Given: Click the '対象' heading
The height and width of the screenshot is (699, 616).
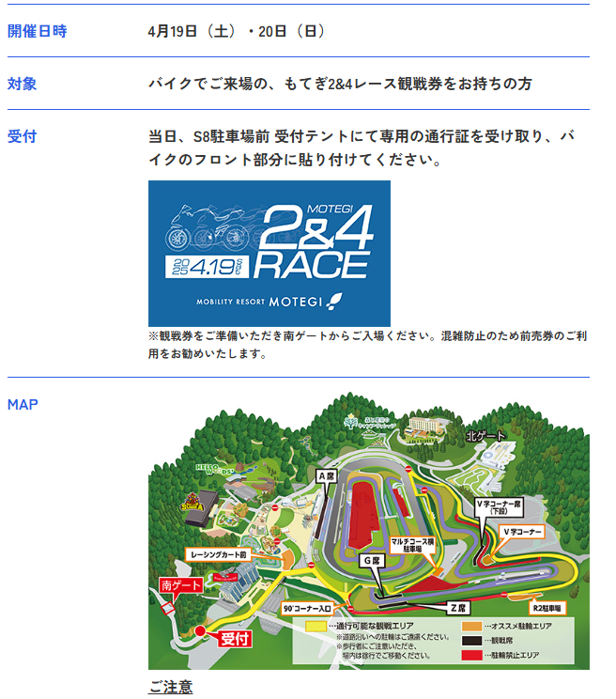Looking at the screenshot, I should tap(22, 84).
